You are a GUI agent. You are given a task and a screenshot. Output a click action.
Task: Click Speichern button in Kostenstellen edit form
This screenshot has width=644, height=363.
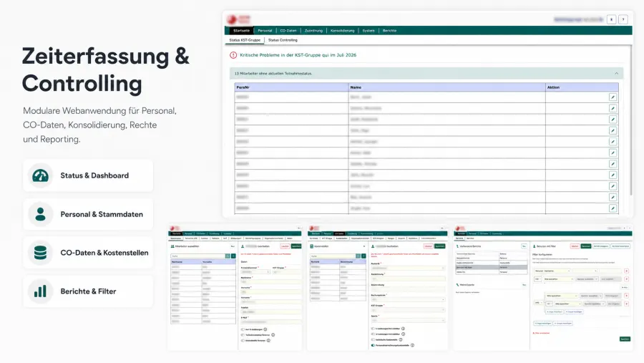pyautogui.click(x=440, y=246)
